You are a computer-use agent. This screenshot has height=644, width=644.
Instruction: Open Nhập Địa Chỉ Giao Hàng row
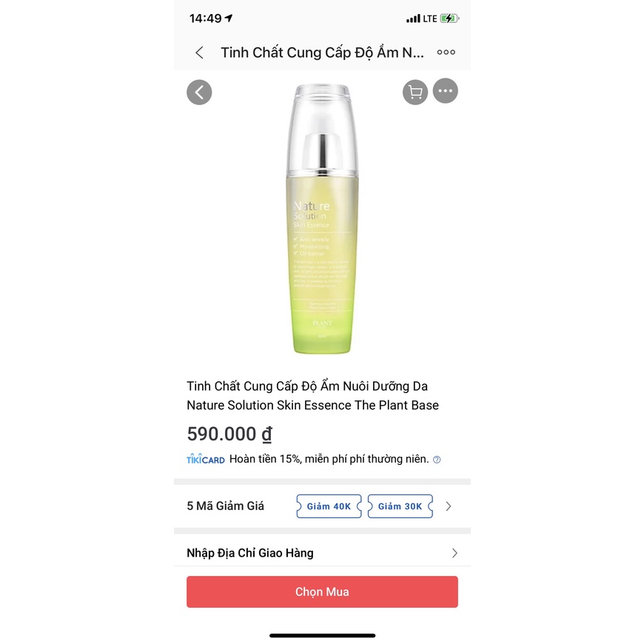click(x=323, y=553)
